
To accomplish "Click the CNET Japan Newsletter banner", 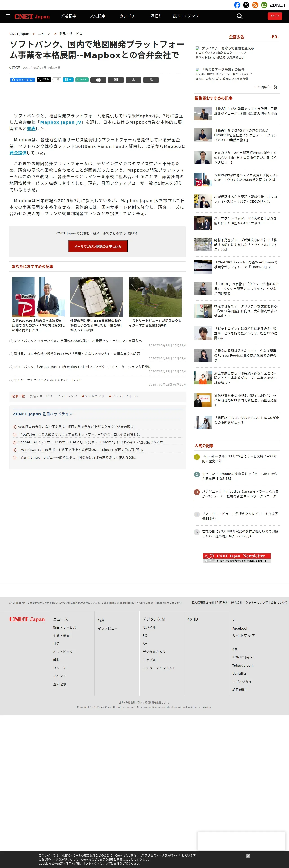I will 237,558.
